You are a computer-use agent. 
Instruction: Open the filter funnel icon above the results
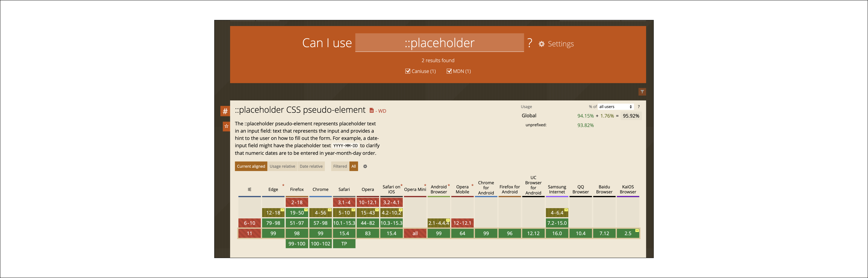click(x=642, y=91)
